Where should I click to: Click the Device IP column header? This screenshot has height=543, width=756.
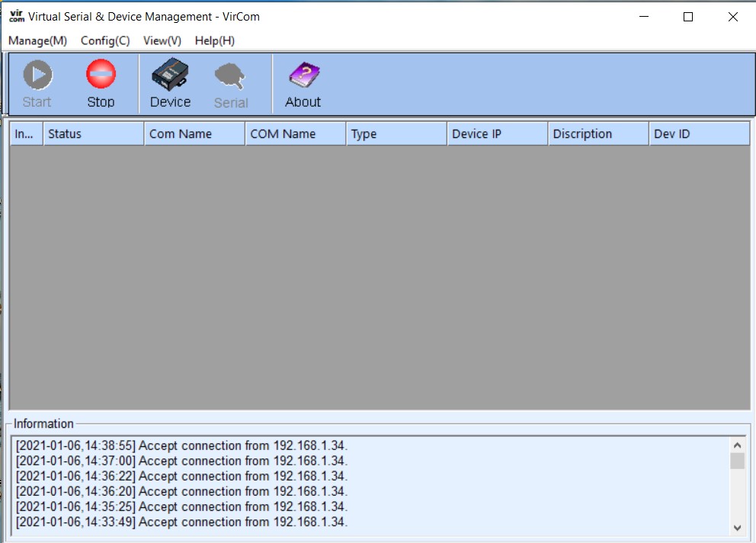496,134
